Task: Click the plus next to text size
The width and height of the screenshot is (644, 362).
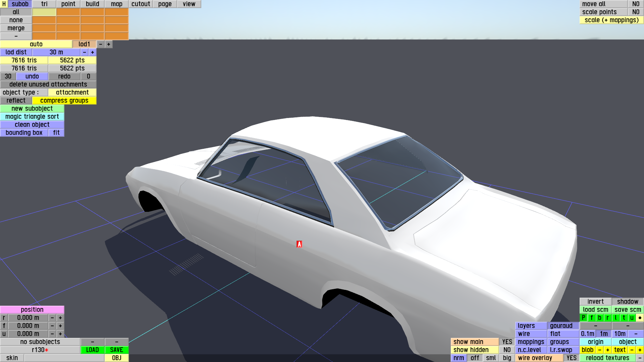Action: [x=640, y=350]
